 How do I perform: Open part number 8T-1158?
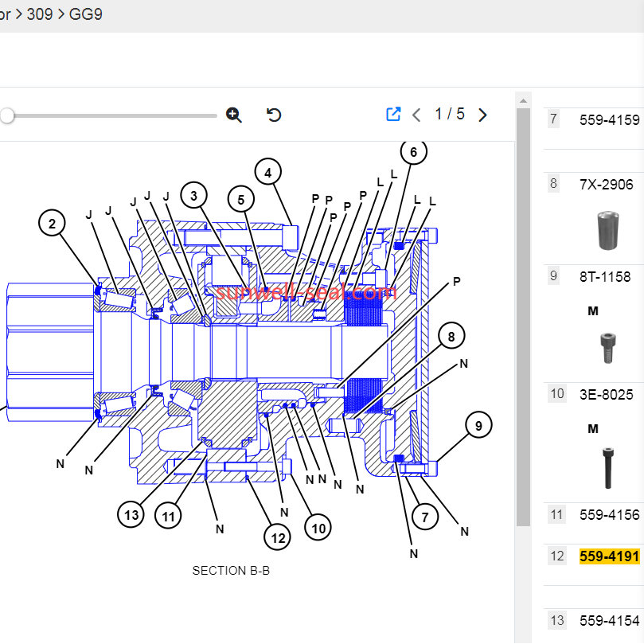[x=605, y=277]
